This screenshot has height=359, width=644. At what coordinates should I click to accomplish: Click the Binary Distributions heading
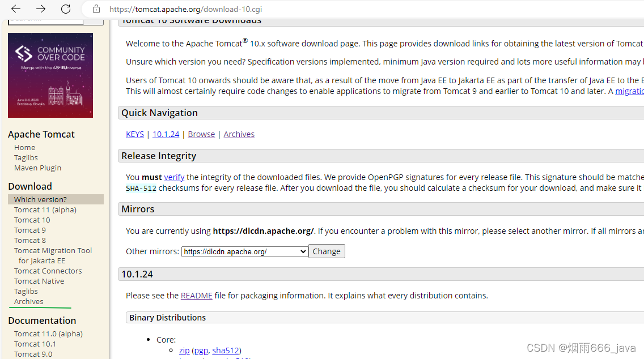click(168, 318)
